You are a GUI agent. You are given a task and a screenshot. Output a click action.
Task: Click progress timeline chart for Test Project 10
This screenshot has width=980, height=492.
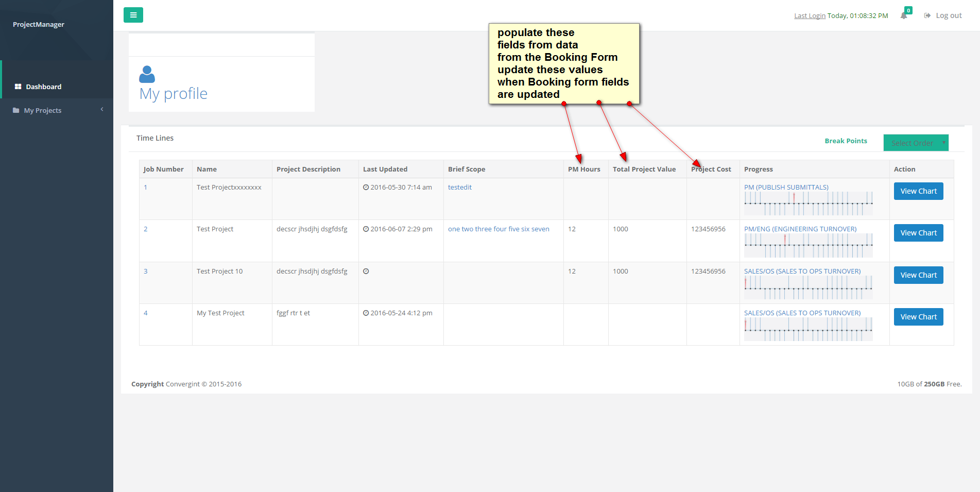tap(809, 287)
